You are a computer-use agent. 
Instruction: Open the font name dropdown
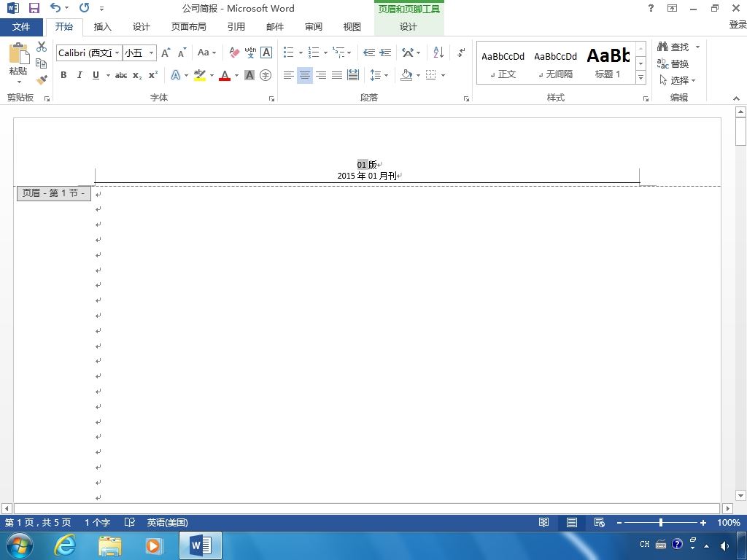point(117,52)
